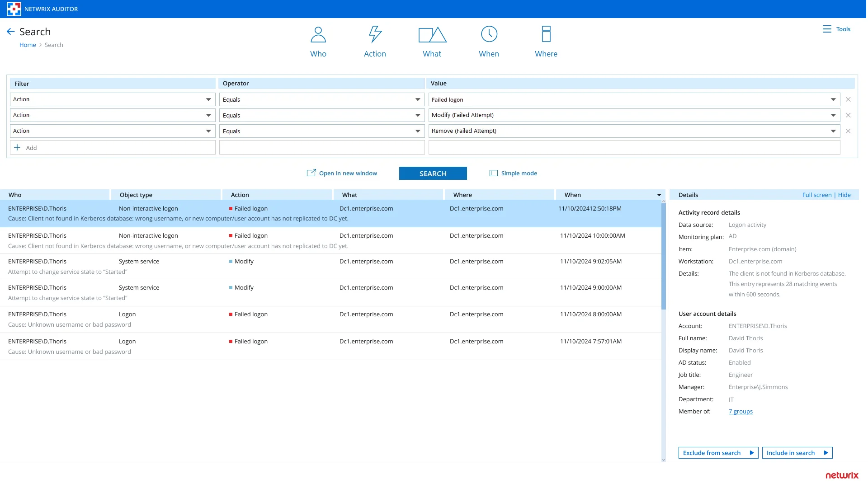Click the Open in new window icon
This screenshot has height=488, width=868.
click(311, 173)
